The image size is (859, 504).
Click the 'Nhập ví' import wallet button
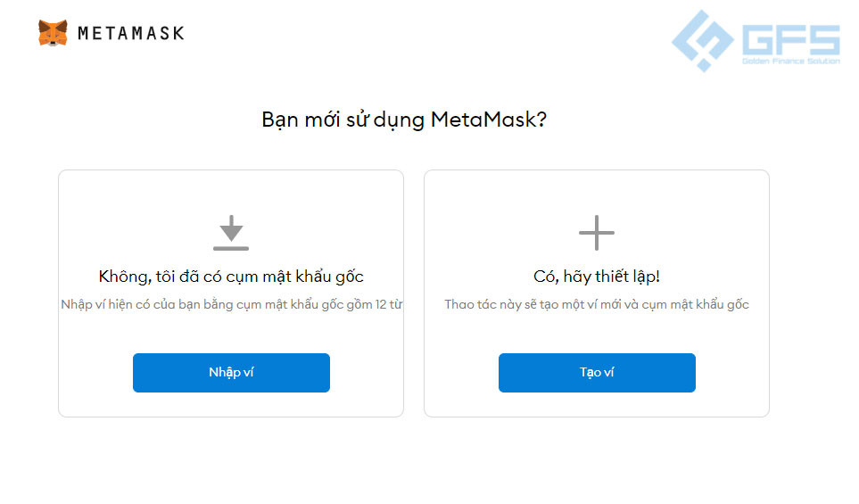[x=231, y=373]
